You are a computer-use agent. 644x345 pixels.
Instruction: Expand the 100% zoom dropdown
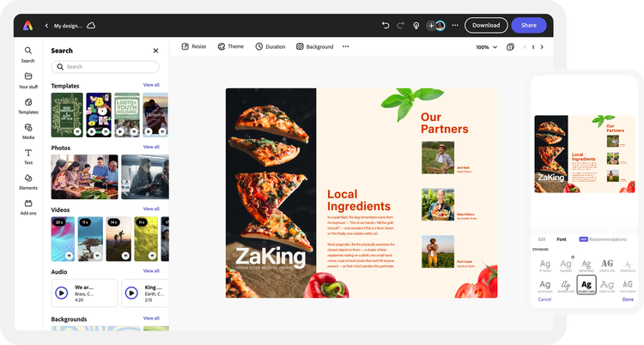click(x=487, y=47)
